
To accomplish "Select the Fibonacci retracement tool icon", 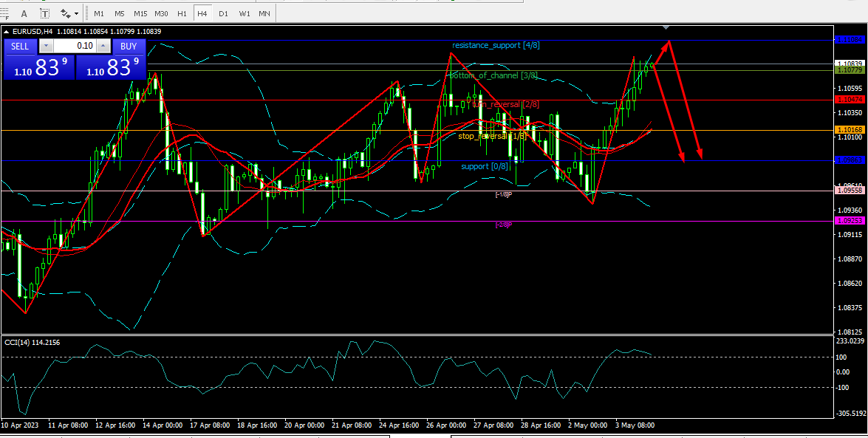I will pos(4,13).
